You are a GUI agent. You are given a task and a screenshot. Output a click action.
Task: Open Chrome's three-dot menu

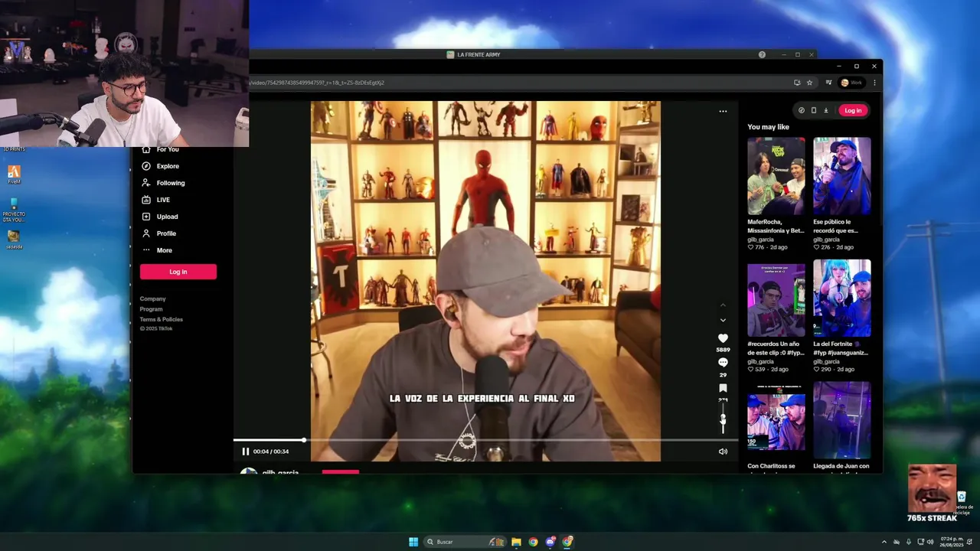click(874, 83)
